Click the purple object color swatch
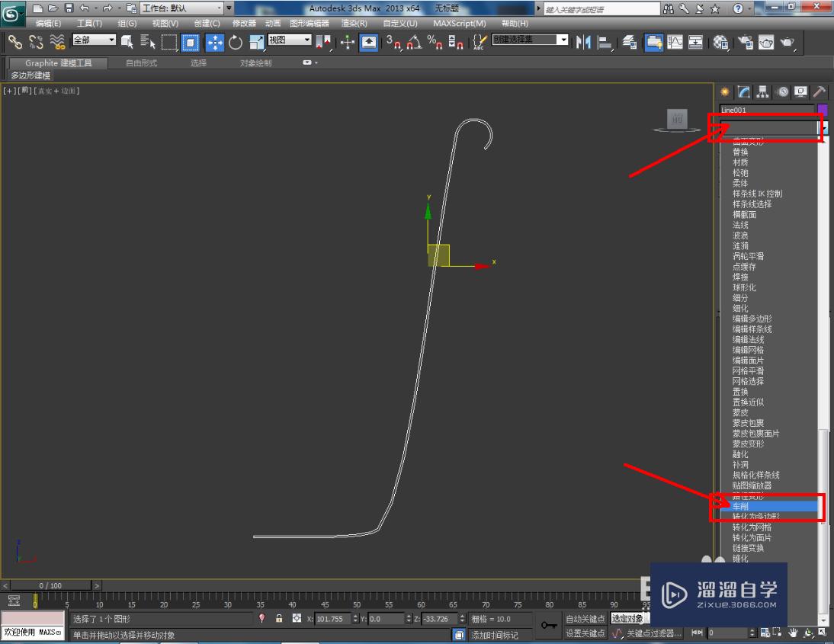The height and width of the screenshot is (644, 834). pyautogui.click(x=822, y=110)
